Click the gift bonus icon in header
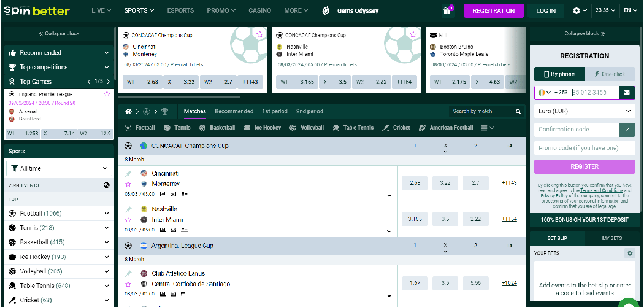644x307 pixels. pyautogui.click(x=447, y=10)
